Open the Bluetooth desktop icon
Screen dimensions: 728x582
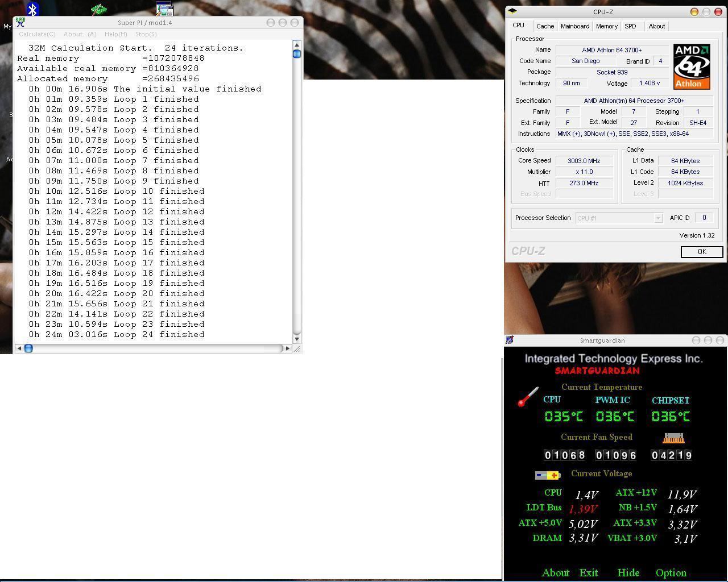coord(32,9)
